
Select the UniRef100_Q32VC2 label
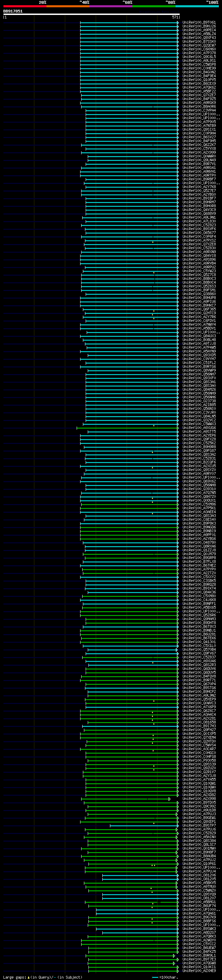199,420
